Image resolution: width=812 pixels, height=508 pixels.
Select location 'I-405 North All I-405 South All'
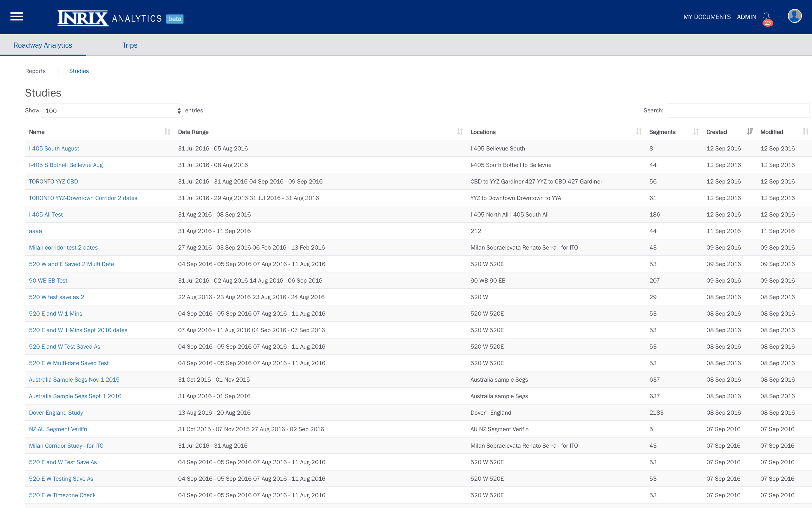(x=509, y=214)
